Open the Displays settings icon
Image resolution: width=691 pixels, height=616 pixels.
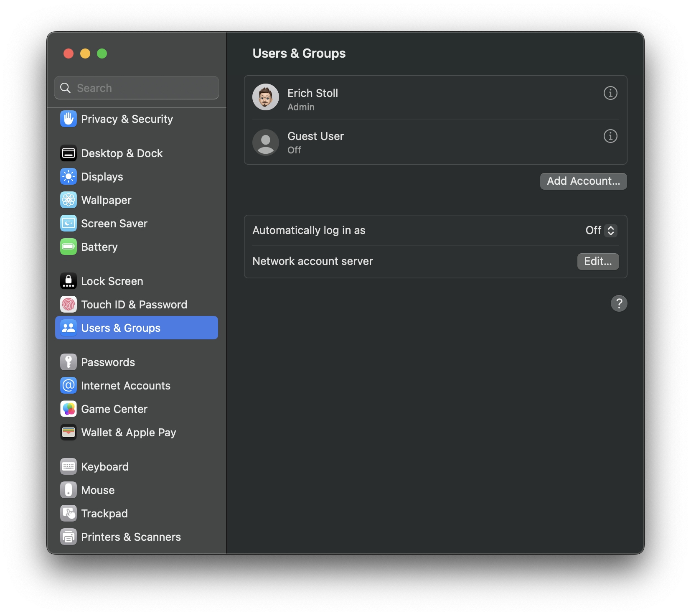[x=68, y=176]
